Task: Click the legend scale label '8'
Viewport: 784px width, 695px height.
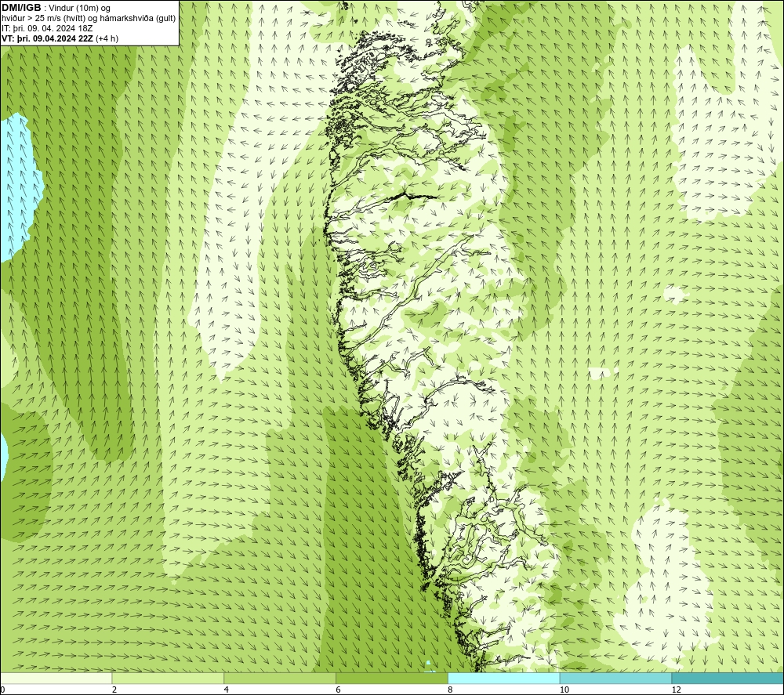Action: click(x=451, y=690)
